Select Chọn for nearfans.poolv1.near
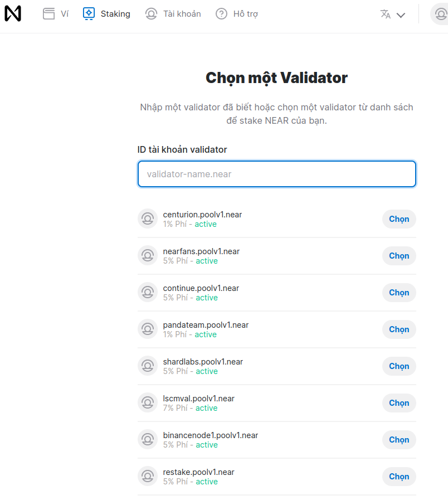 399,256
